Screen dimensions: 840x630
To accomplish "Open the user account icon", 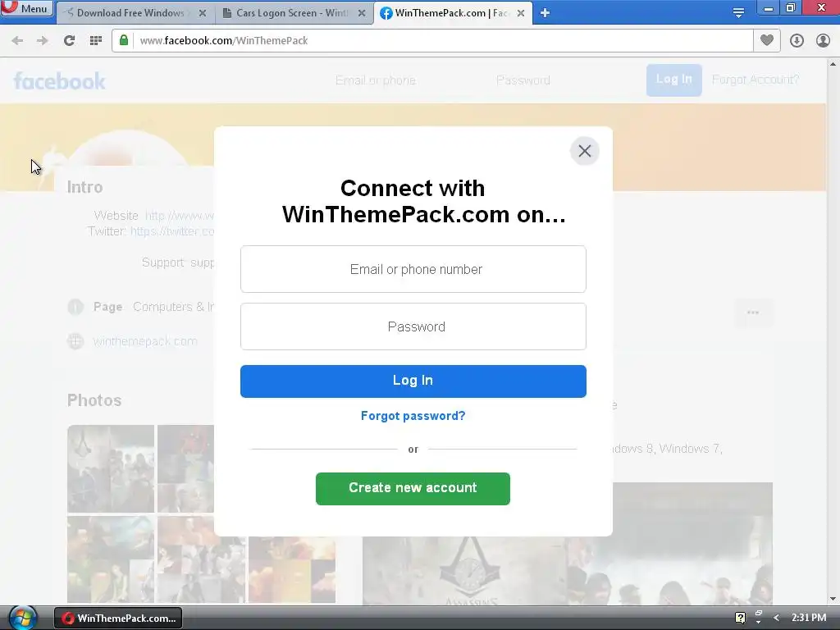I will (823, 41).
